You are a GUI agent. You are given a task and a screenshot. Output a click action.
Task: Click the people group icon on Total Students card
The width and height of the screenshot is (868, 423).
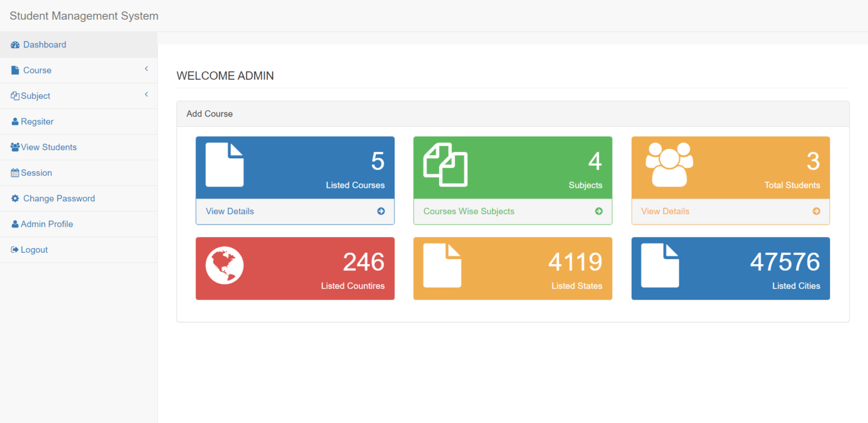point(669,165)
